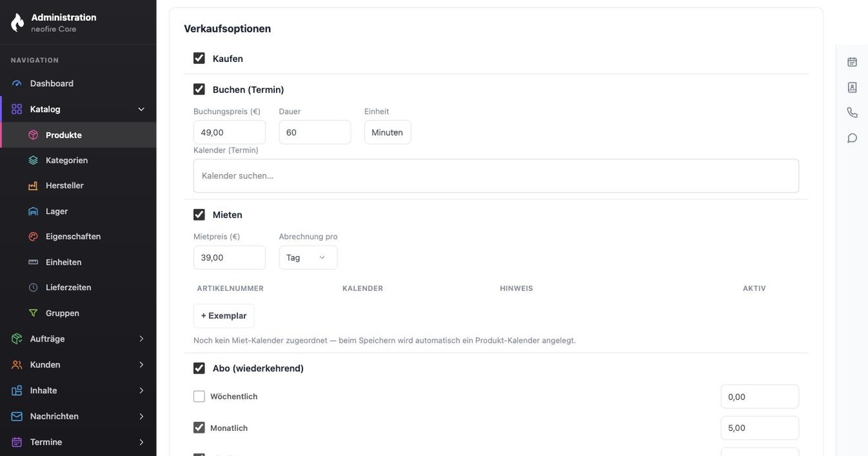The width and height of the screenshot is (868, 456).
Task: Uncheck the Kaufen checkbox
Action: click(x=199, y=58)
